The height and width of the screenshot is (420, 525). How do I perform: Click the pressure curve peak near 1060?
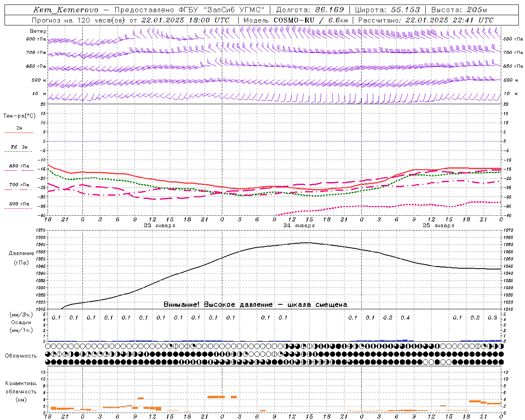point(306,242)
